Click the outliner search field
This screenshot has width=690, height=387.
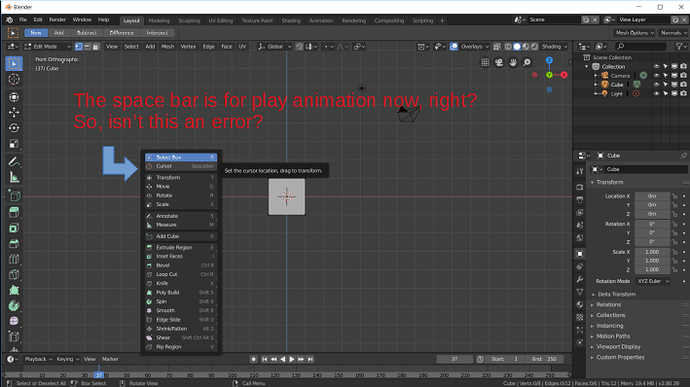click(x=642, y=46)
